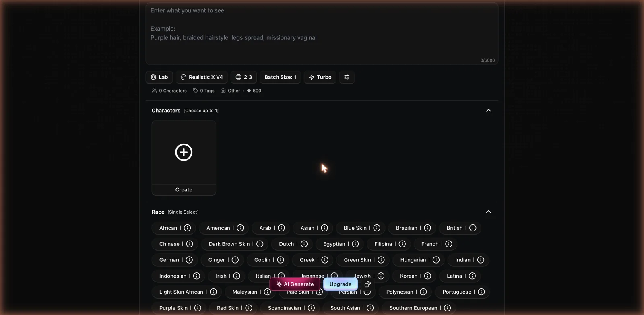644x315 pixels.
Task: Show info for the Indian tag
Action: click(481, 260)
